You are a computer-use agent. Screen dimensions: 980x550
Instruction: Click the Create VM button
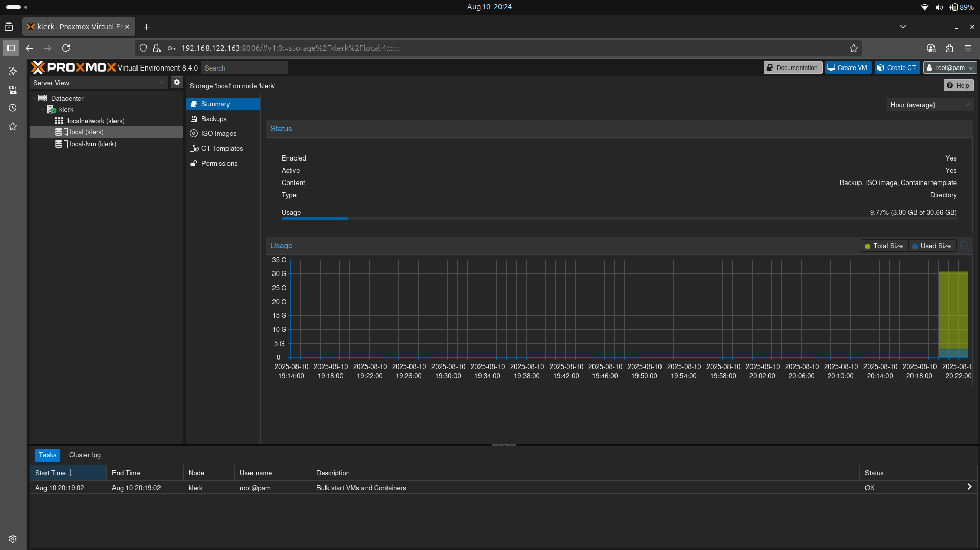click(847, 67)
